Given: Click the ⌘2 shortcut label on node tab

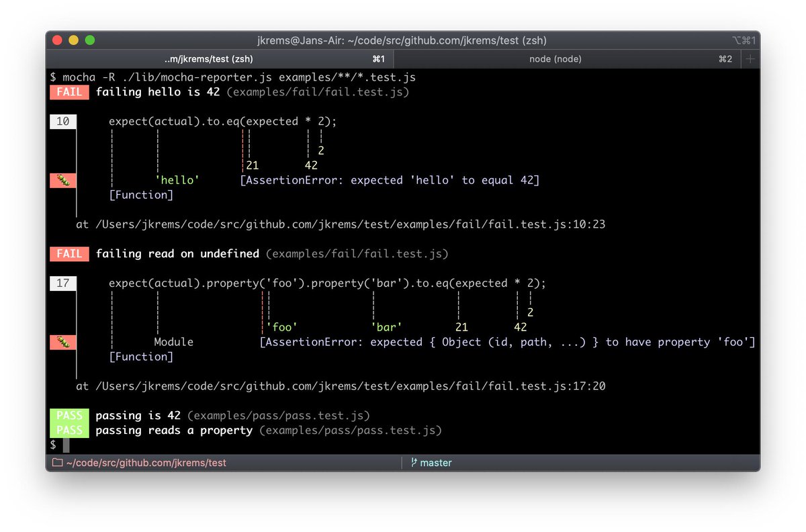Looking at the screenshot, I should pos(725,59).
